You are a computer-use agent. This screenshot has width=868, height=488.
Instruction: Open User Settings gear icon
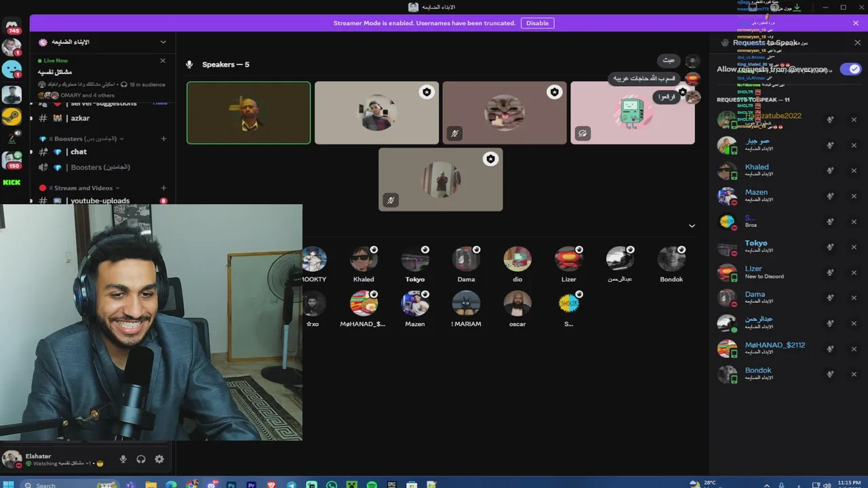point(159,459)
